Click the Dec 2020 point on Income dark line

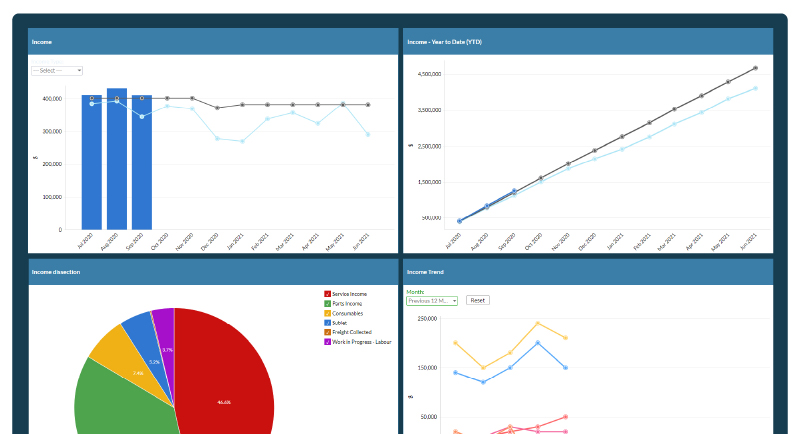[217, 108]
